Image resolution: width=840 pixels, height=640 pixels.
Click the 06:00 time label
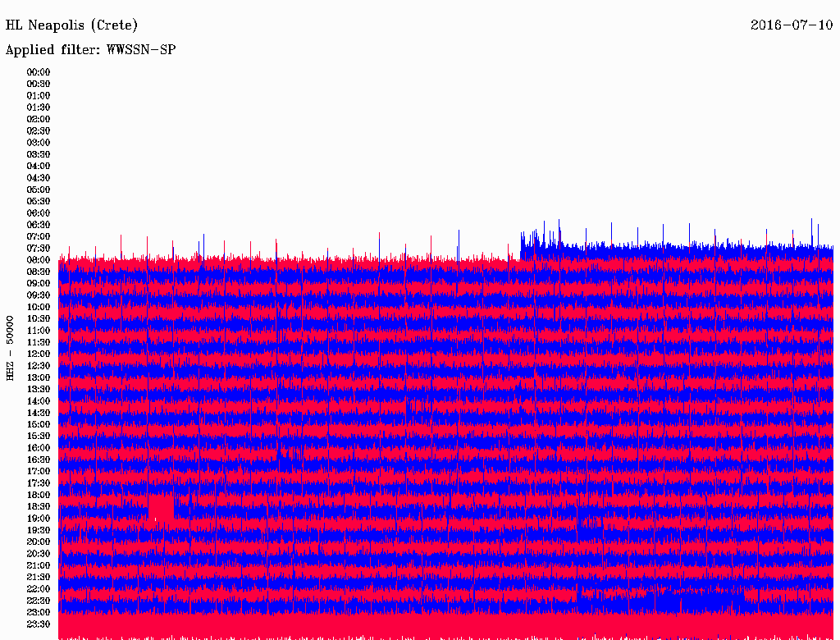pyautogui.click(x=39, y=213)
